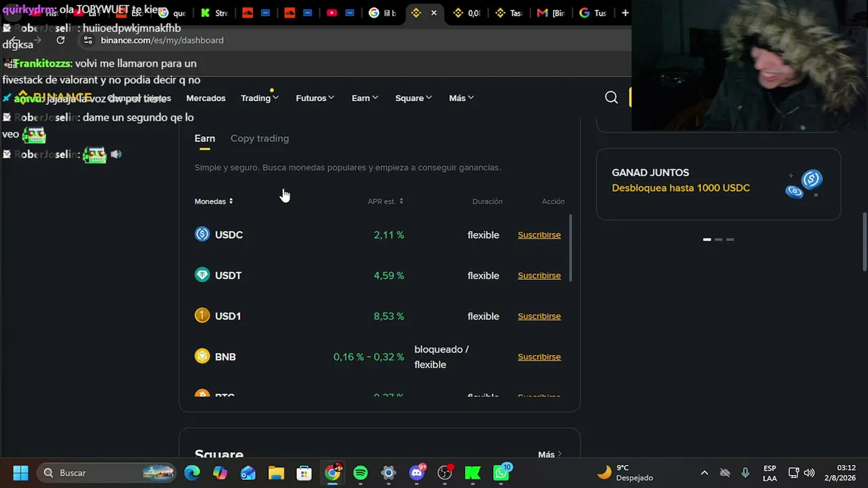Click the USD1 8,53 % APR value
Screen dimensions: 868x488
point(389,316)
